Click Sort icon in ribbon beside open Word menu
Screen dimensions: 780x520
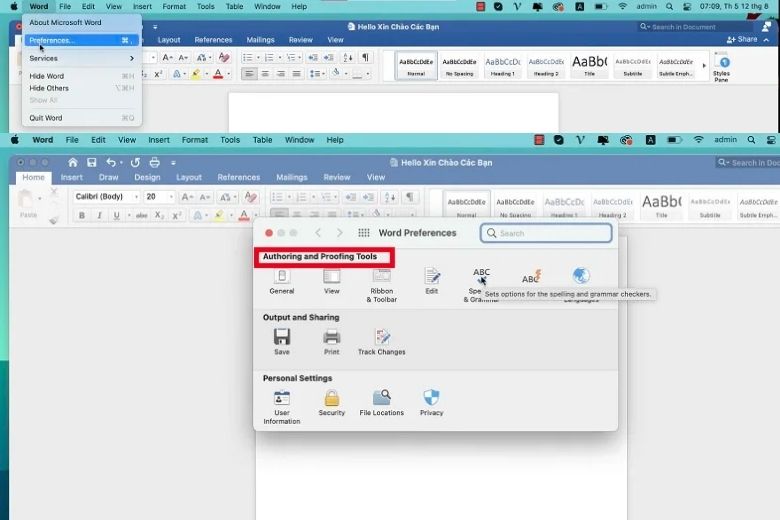coord(348,58)
